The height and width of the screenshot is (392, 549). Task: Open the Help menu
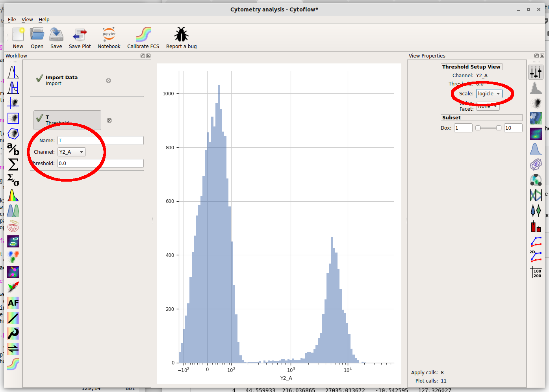click(x=44, y=20)
